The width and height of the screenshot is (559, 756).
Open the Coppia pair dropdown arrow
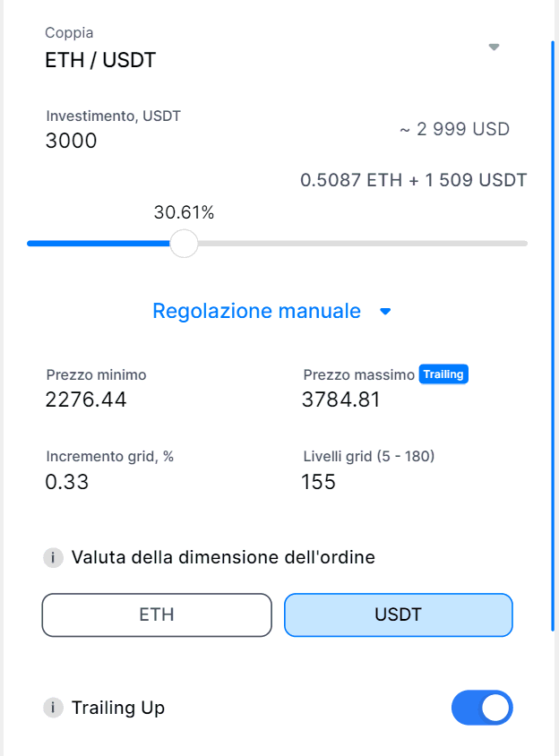point(494,47)
